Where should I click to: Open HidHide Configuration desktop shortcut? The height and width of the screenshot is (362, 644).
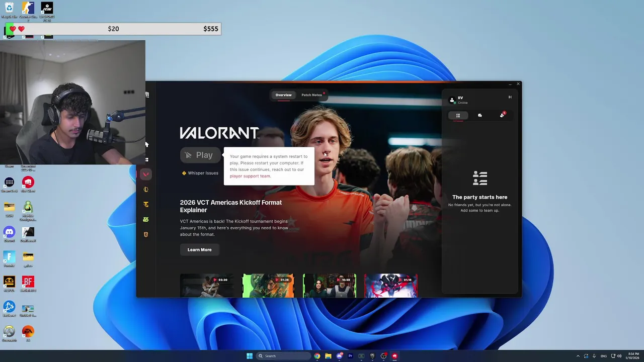28,211
